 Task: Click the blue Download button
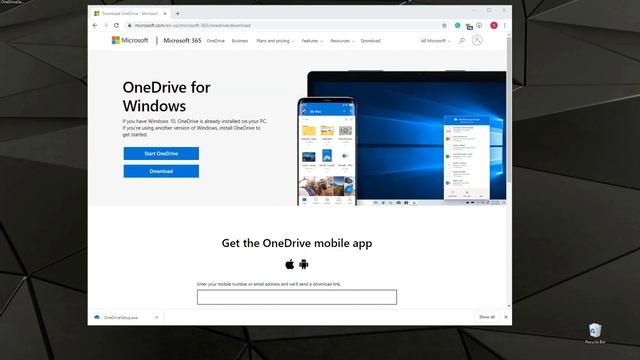(161, 171)
